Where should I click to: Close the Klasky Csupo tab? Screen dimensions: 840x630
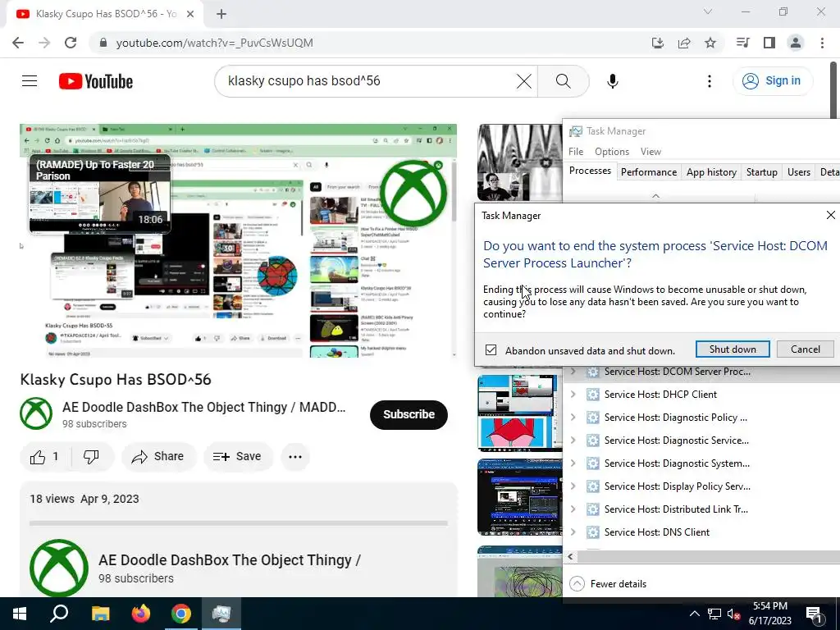[x=190, y=14]
